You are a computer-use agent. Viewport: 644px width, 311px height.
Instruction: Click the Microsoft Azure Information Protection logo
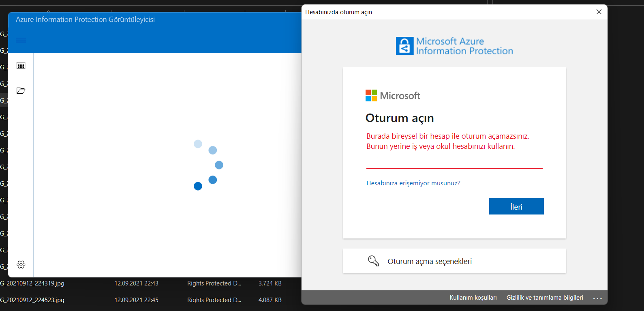pos(454,46)
